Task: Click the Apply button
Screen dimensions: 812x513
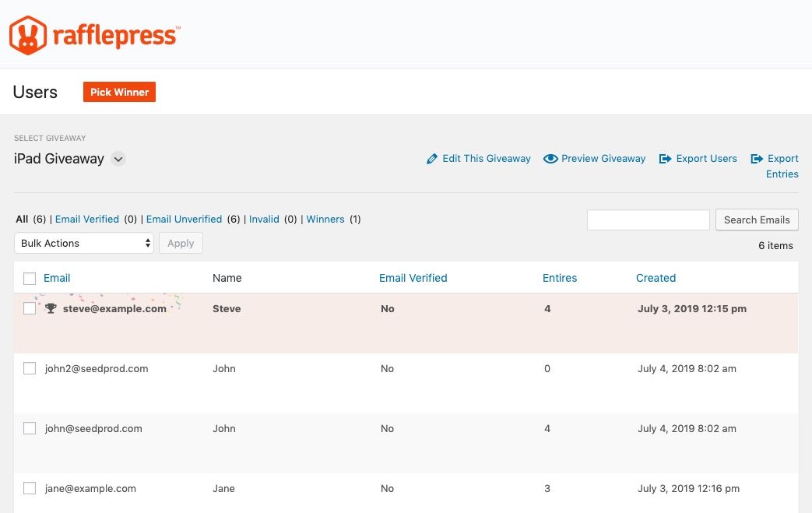Action: 181,243
